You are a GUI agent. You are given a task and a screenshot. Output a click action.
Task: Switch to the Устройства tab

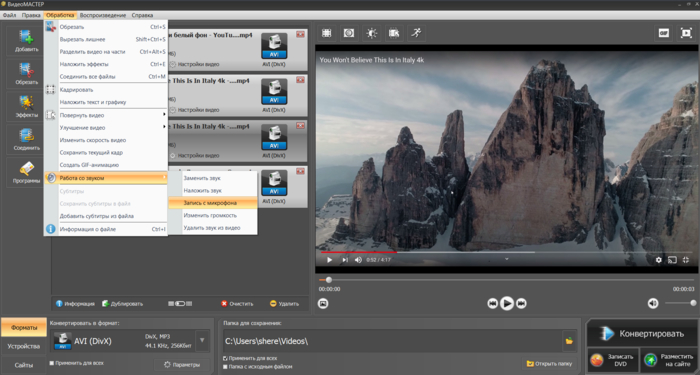click(x=23, y=346)
